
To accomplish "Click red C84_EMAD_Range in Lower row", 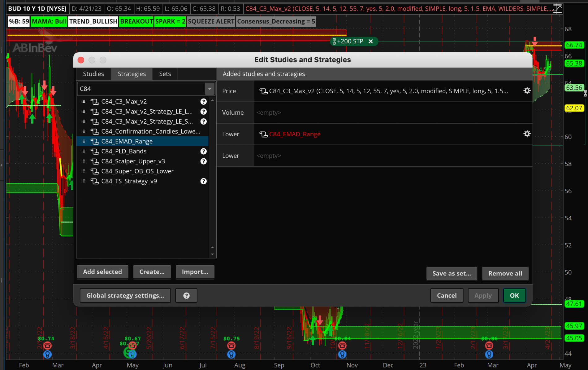I will (x=295, y=134).
